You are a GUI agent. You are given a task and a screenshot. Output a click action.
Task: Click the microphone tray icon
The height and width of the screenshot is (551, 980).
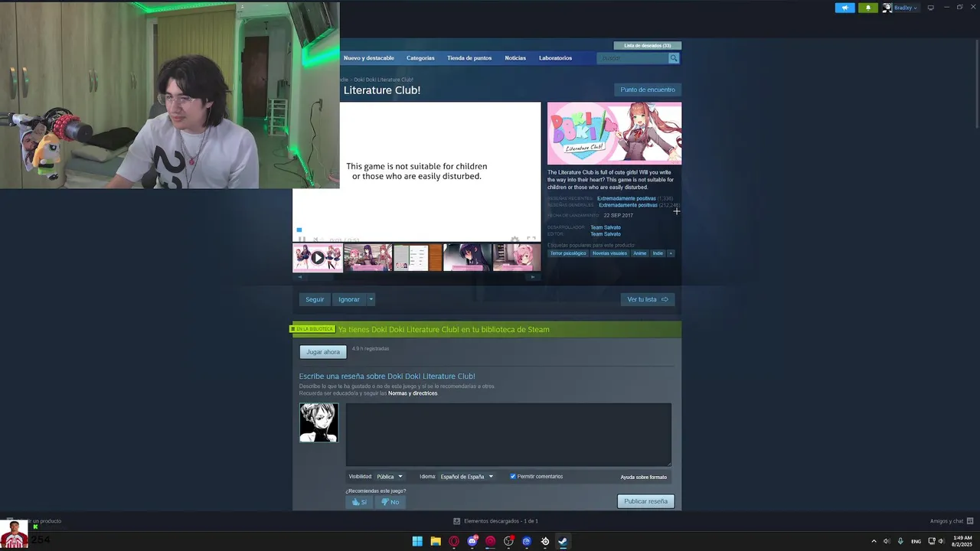click(900, 541)
